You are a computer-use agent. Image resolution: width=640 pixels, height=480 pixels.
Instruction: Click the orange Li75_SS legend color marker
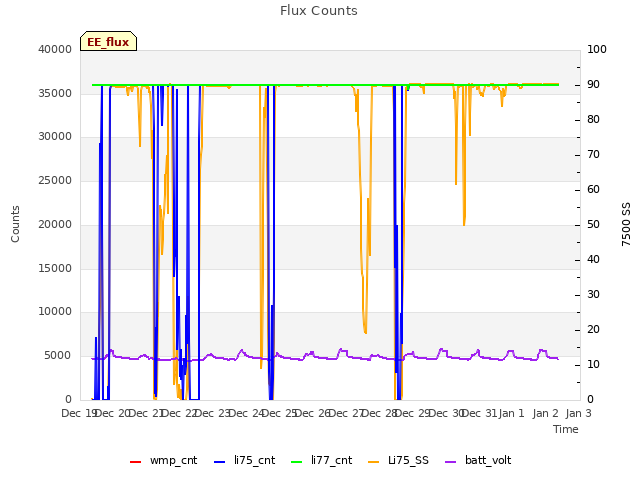pos(374,462)
